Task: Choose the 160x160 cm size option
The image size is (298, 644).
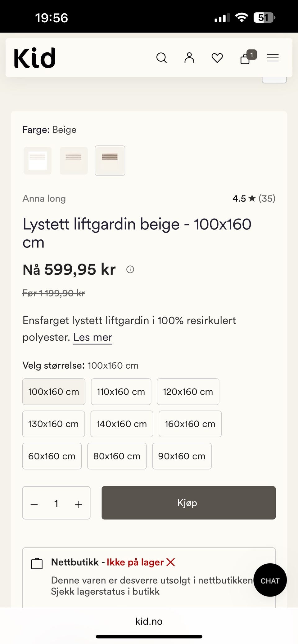Action: pos(190,424)
